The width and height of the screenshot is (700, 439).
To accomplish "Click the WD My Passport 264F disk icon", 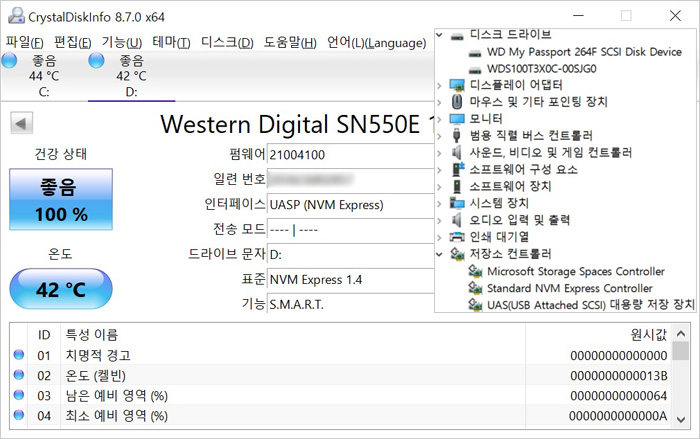I will coord(475,53).
